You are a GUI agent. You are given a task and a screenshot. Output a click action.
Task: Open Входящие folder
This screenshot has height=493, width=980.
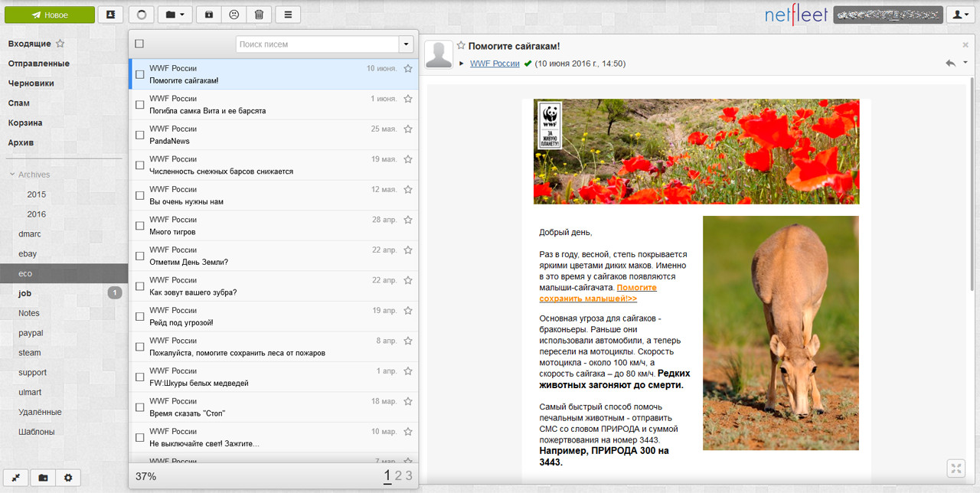(30, 44)
